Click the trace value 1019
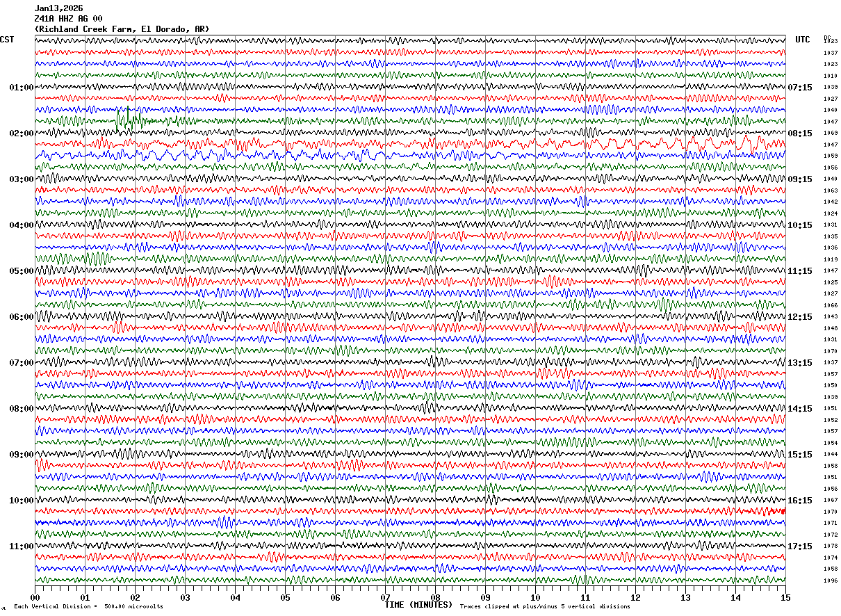 coord(831,259)
